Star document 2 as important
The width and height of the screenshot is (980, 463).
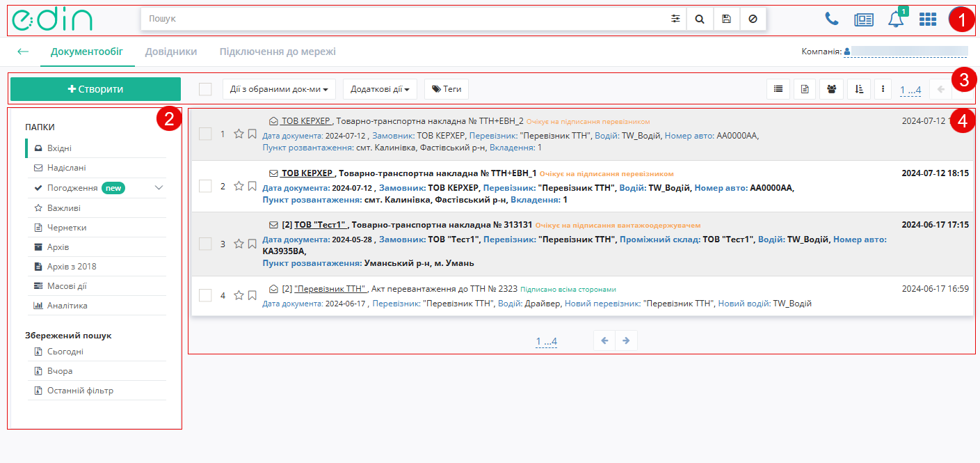(x=239, y=186)
